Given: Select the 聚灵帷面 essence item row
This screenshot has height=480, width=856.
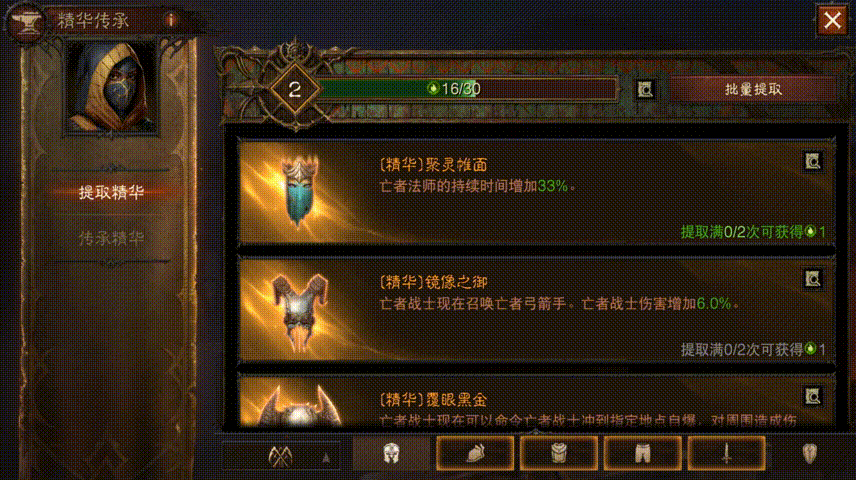Looking at the screenshot, I should tap(537, 192).
